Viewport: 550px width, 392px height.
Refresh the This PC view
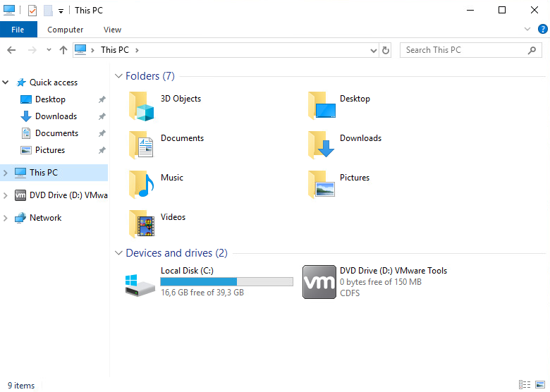[386, 51]
